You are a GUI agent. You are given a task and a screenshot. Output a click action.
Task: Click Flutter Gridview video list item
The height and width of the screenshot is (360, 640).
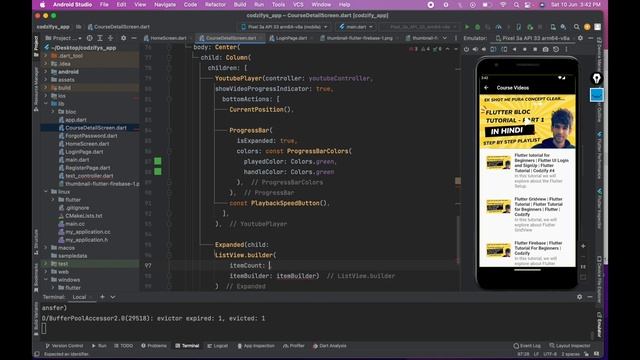coord(527,214)
